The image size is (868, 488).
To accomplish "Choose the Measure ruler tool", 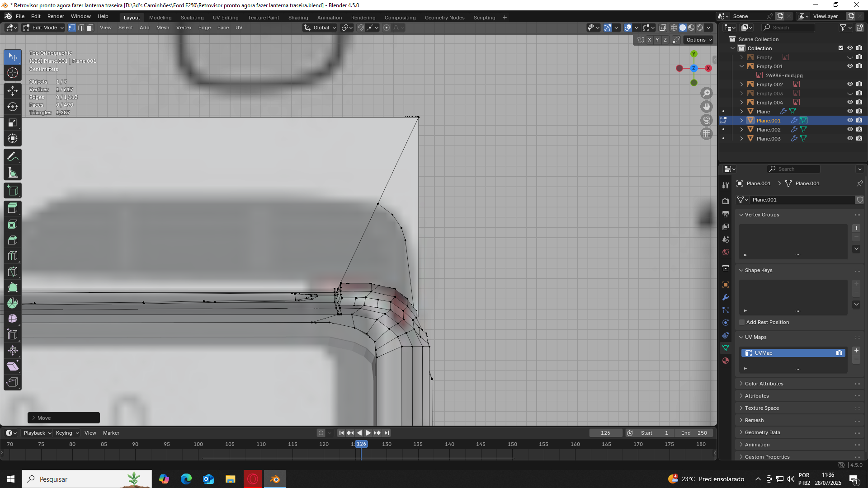I will click(x=13, y=173).
